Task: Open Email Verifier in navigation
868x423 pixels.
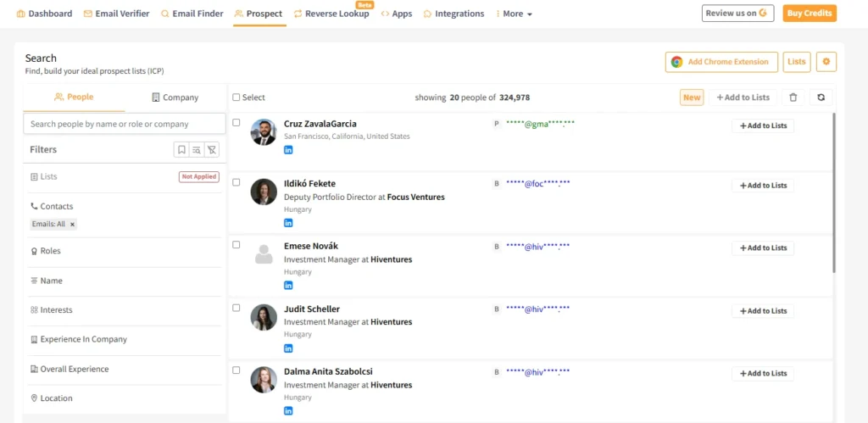Action: pyautogui.click(x=116, y=14)
